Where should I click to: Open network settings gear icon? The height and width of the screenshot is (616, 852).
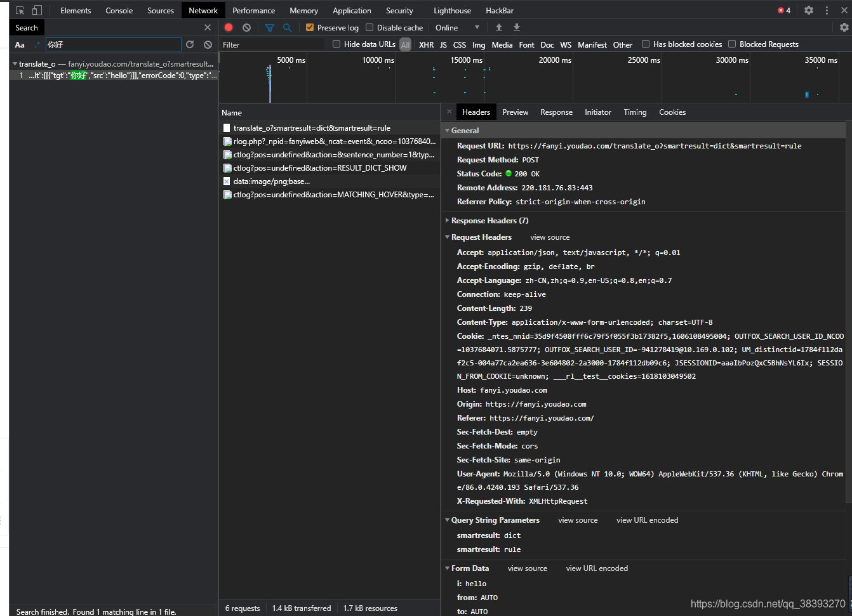tap(844, 27)
